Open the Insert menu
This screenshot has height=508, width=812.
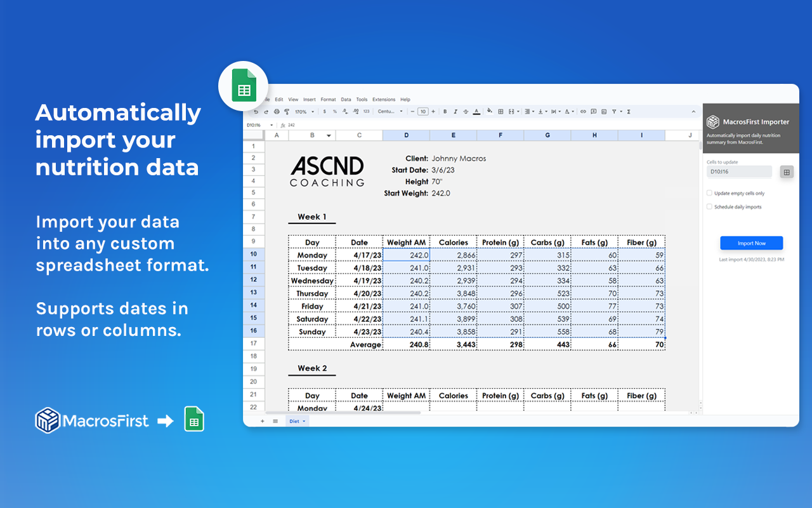click(x=310, y=100)
